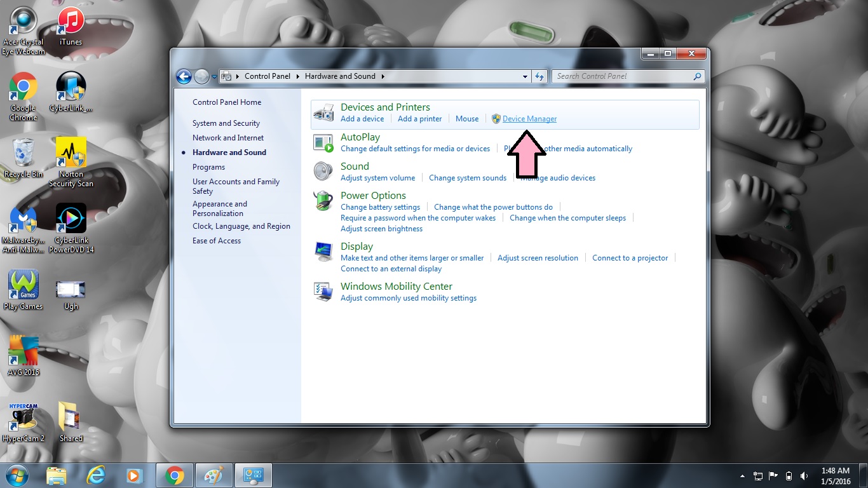This screenshot has width=868, height=488.
Task: Open the Mouse settings link
Action: tap(467, 119)
